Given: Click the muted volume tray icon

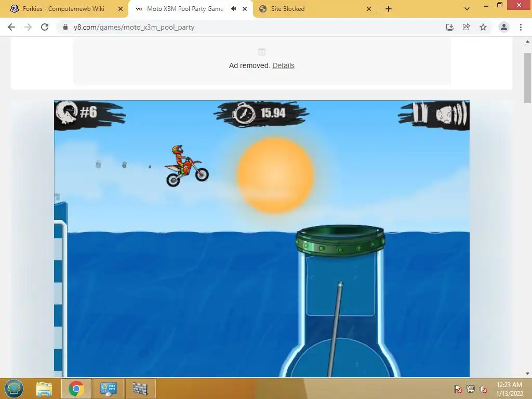Looking at the screenshot, I should pos(483,389).
